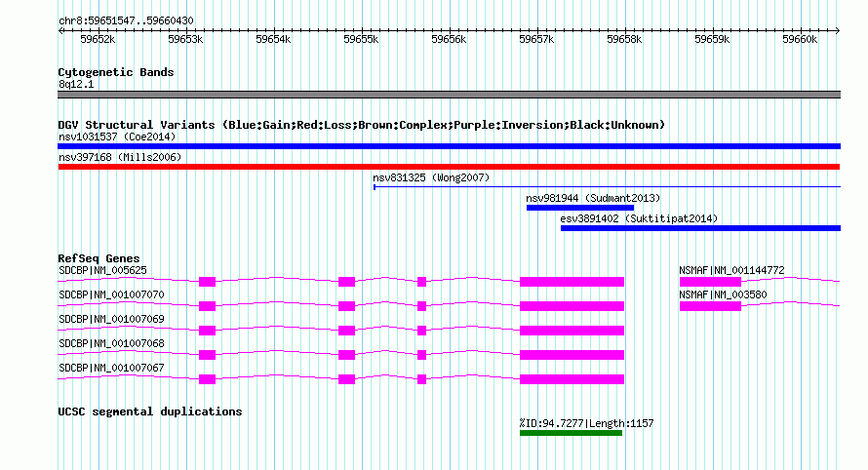
Task: Click the chr8:59651547..59660430 coordinate label
Action: coord(126,21)
